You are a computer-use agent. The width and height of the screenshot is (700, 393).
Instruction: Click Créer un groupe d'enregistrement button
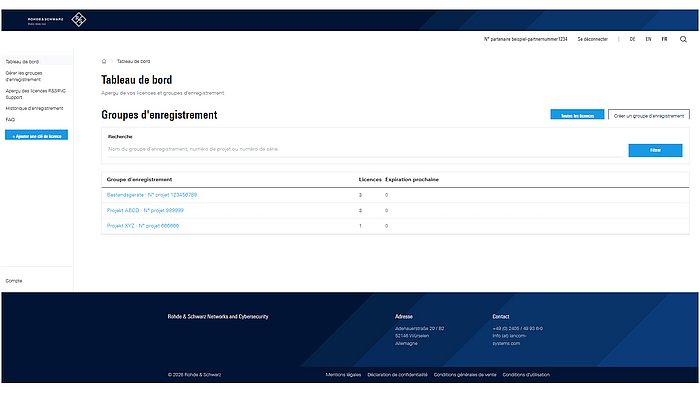pos(649,114)
